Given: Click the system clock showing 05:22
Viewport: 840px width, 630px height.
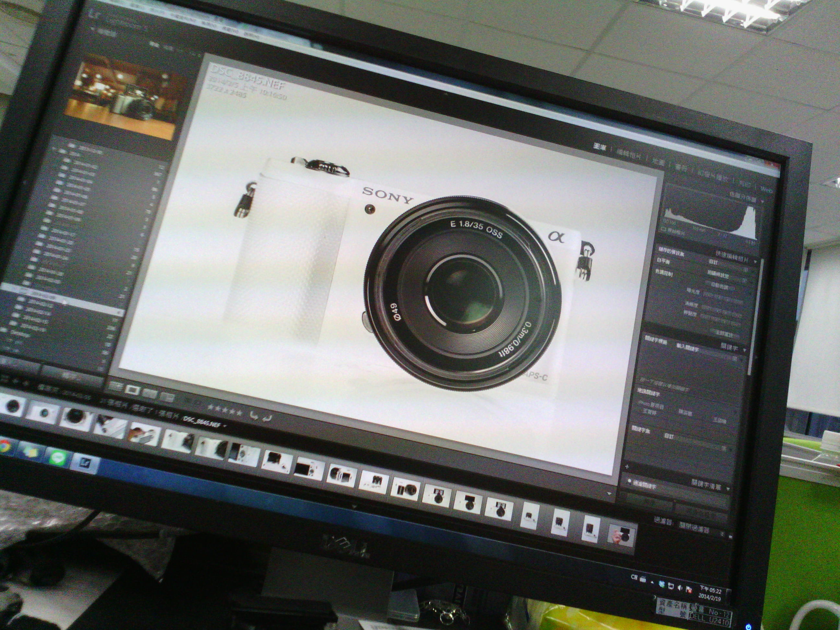Looking at the screenshot, I should click(x=710, y=594).
